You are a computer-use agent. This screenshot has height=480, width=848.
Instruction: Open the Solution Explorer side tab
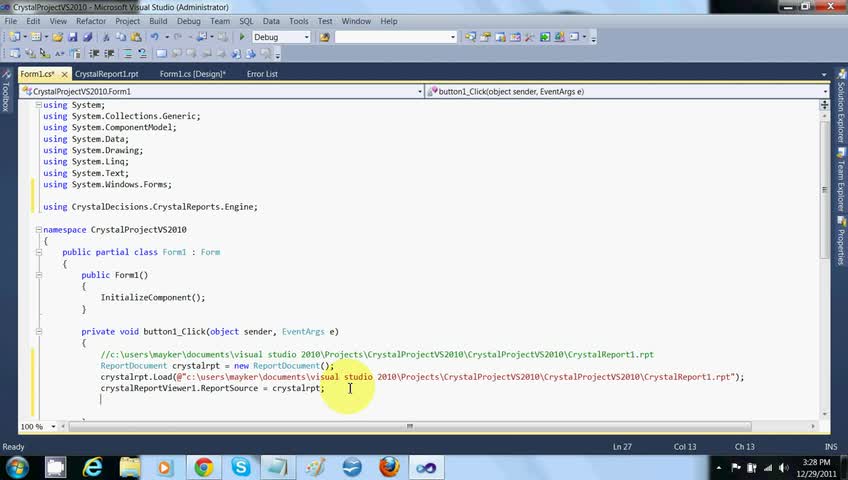point(841,106)
